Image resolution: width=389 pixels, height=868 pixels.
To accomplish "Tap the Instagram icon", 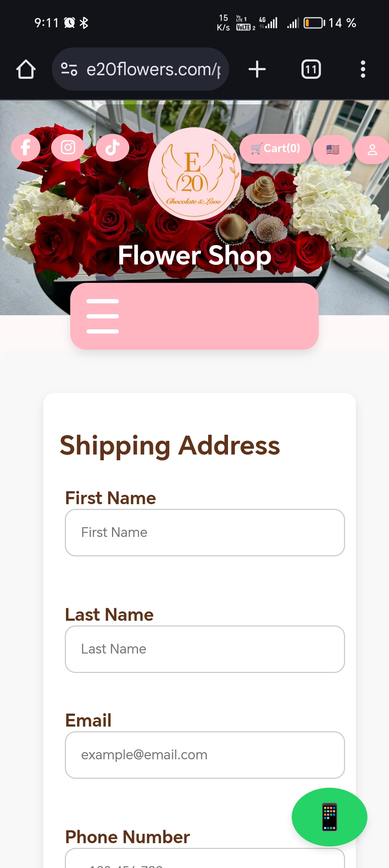I will 68,148.
